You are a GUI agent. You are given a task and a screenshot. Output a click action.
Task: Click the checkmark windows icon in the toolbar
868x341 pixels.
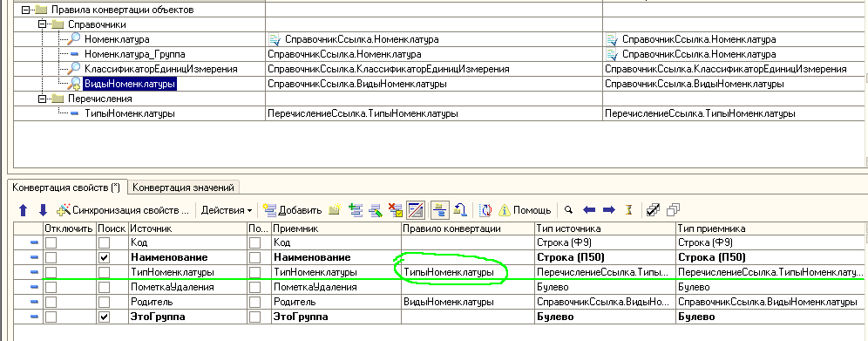point(653,210)
